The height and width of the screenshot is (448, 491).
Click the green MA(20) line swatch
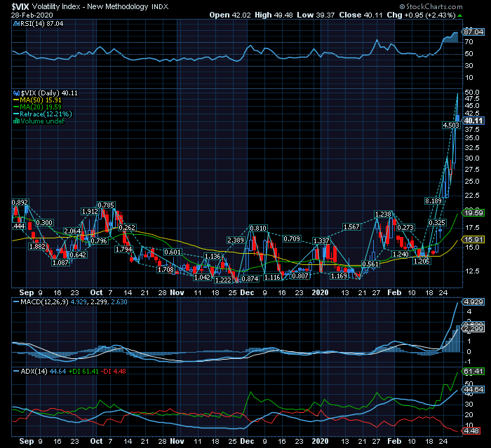pos(16,107)
